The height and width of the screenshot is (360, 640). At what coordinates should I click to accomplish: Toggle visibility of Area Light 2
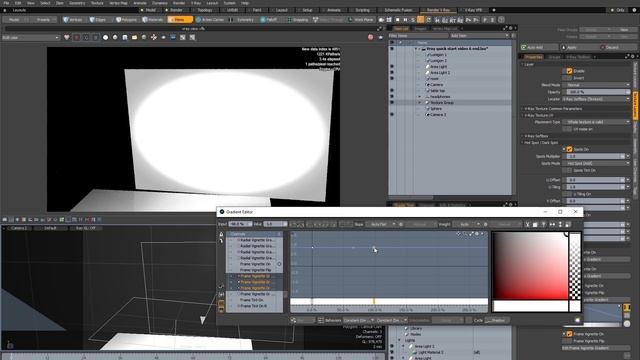point(392,73)
